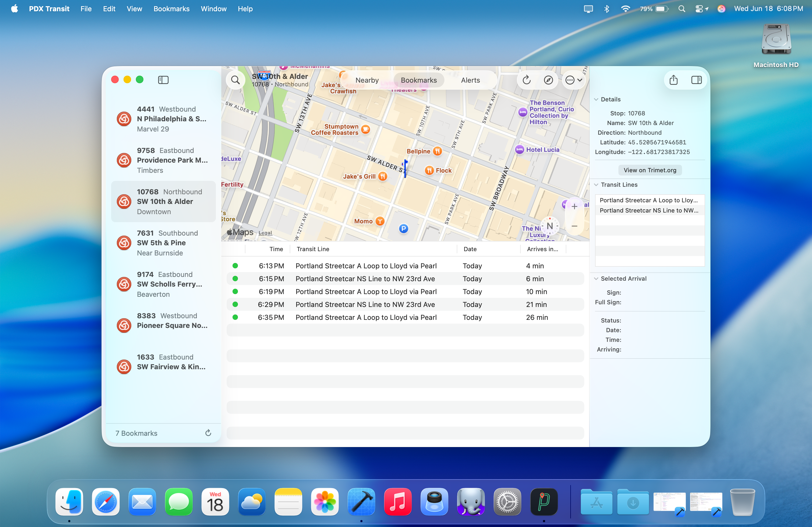Click the Latitude value 45.5205671946581

[x=657, y=142]
